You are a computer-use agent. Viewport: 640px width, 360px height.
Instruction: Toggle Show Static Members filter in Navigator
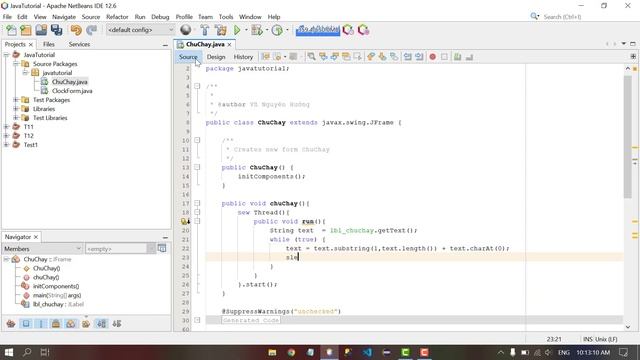[x=41, y=324]
